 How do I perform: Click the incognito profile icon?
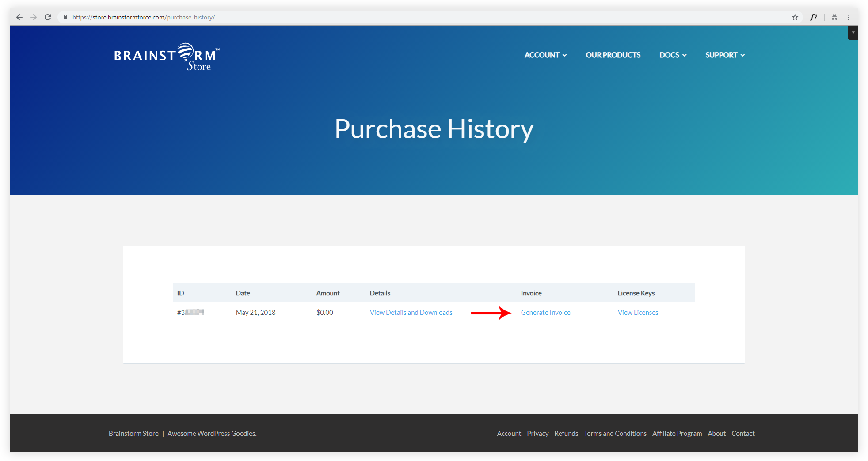pyautogui.click(x=834, y=17)
